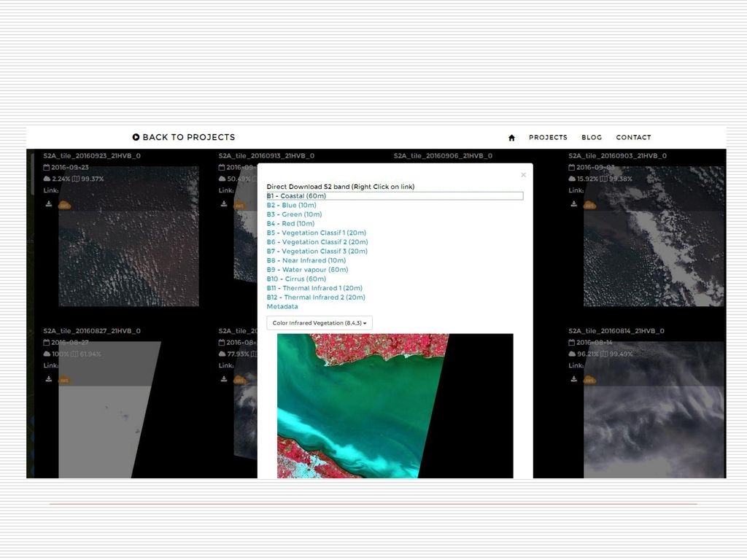Select B11 - Thermal Infrared 1 (20m) link

[x=314, y=288]
